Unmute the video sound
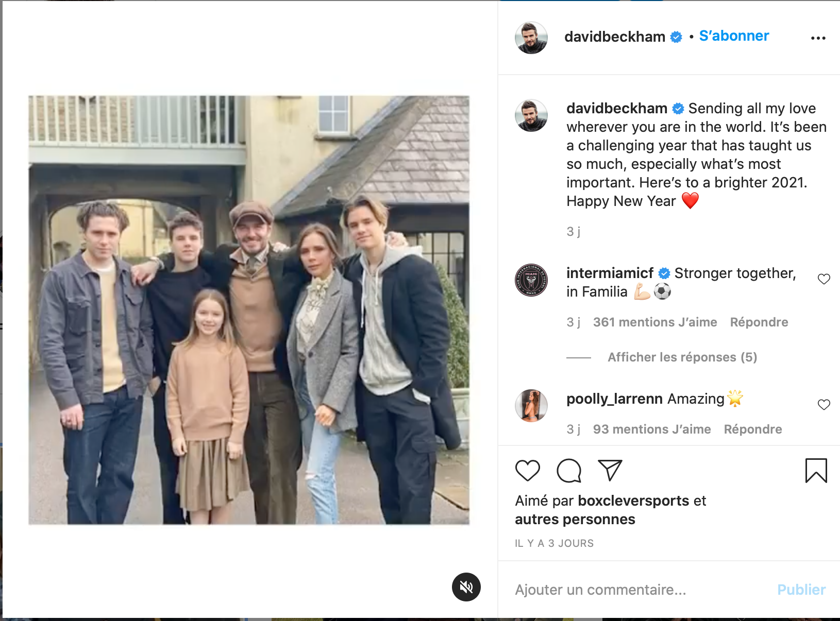This screenshot has width=840, height=621. click(466, 587)
